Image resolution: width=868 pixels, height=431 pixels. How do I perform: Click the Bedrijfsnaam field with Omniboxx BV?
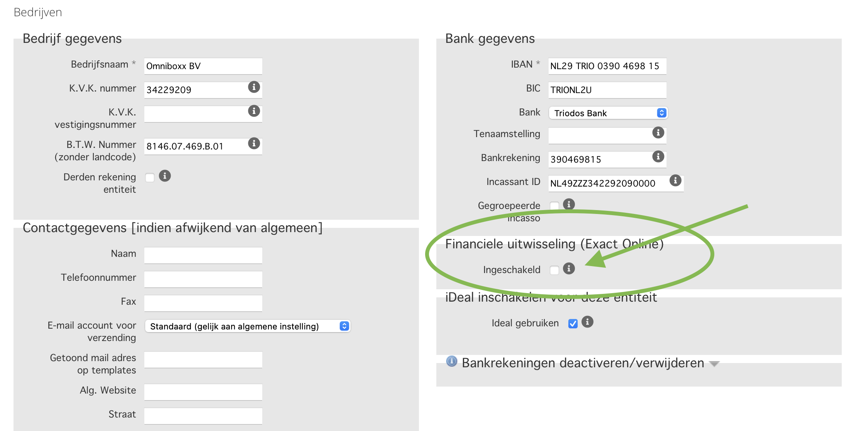[x=203, y=66]
